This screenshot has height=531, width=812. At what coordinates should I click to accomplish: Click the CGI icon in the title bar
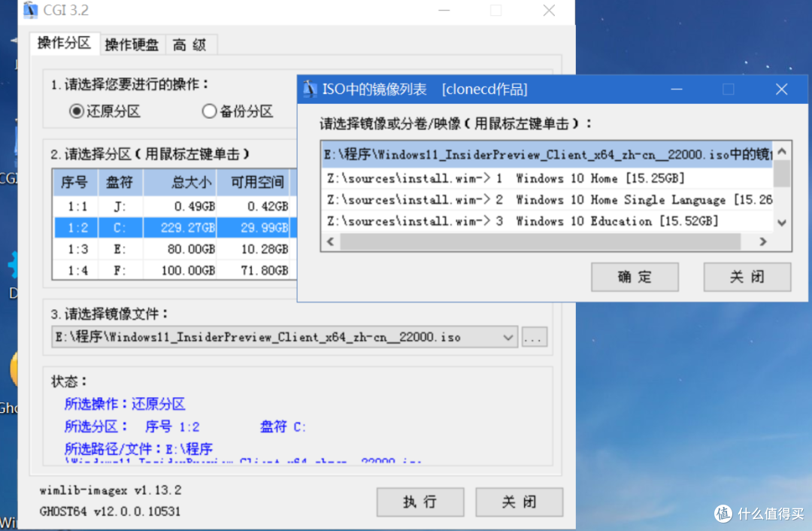coord(30,11)
